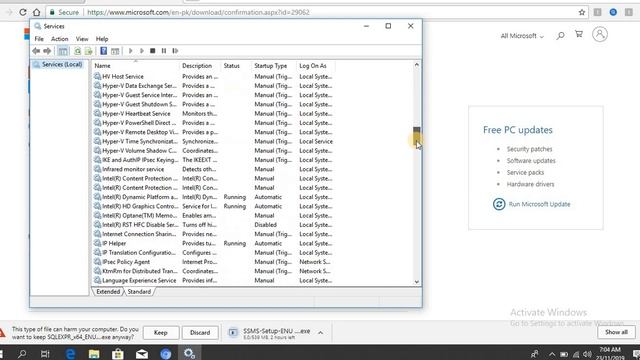The height and width of the screenshot is (360, 640).
Task: Open the Help menu in Services
Action: tap(102, 39)
